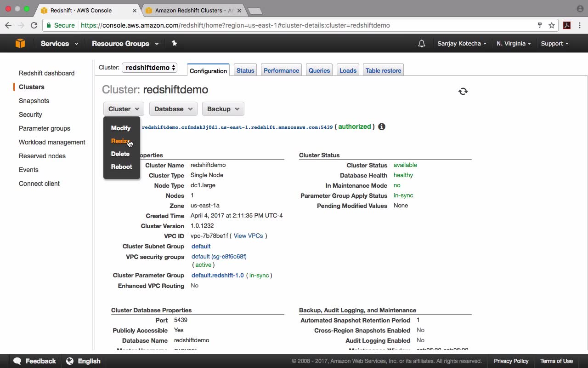Open Parameter groups in the sidebar

pyautogui.click(x=45, y=128)
